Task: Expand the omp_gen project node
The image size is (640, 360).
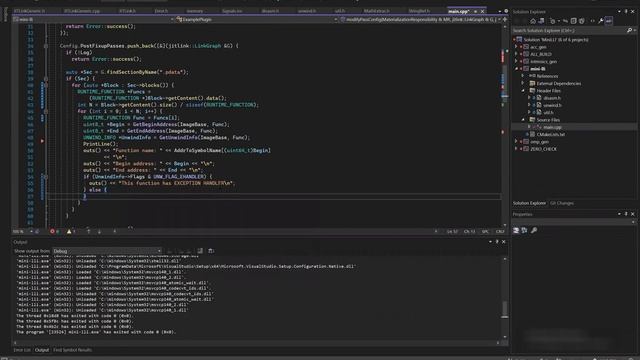Action: (x=516, y=142)
